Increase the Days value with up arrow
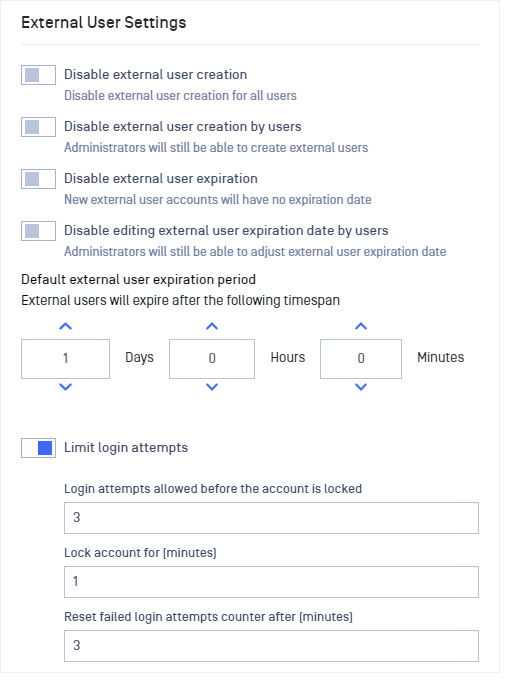Image resolution: width=520 pixels, height=687 pixels. 65,326
